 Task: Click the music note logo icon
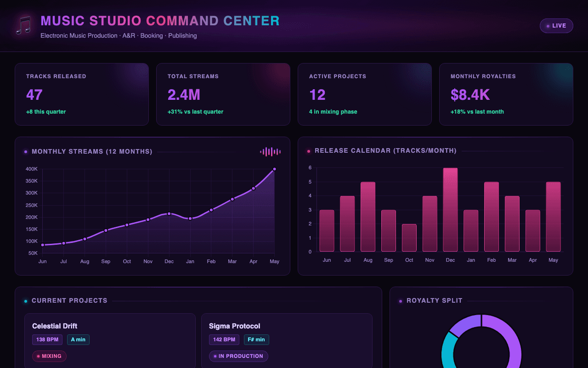23,25
